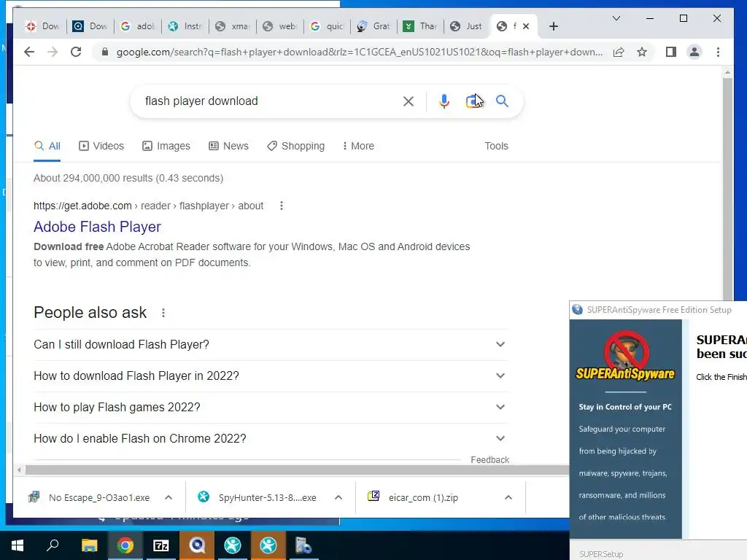
Task: Clear the search box with the X
Action: [x=409, y=101]
